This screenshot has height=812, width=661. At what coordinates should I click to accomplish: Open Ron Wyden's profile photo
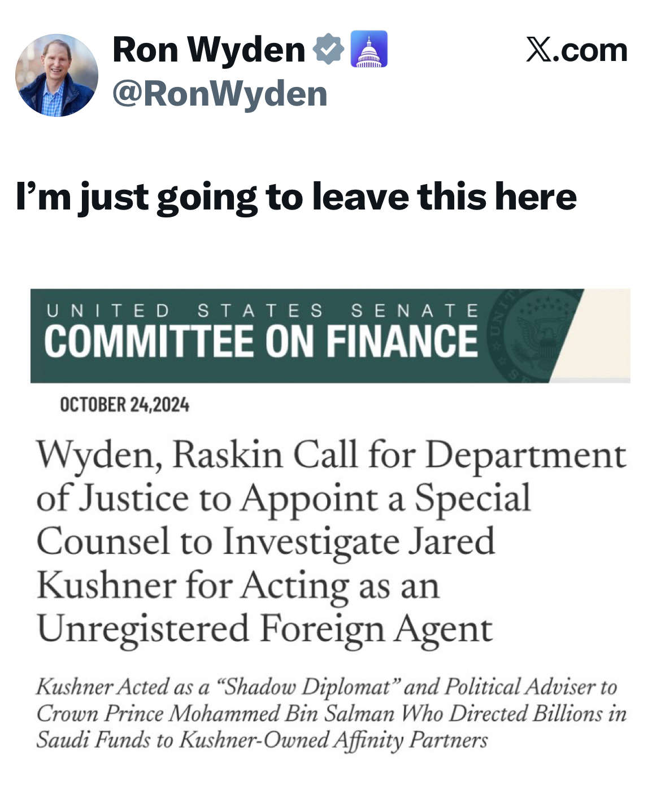point(56,75)
